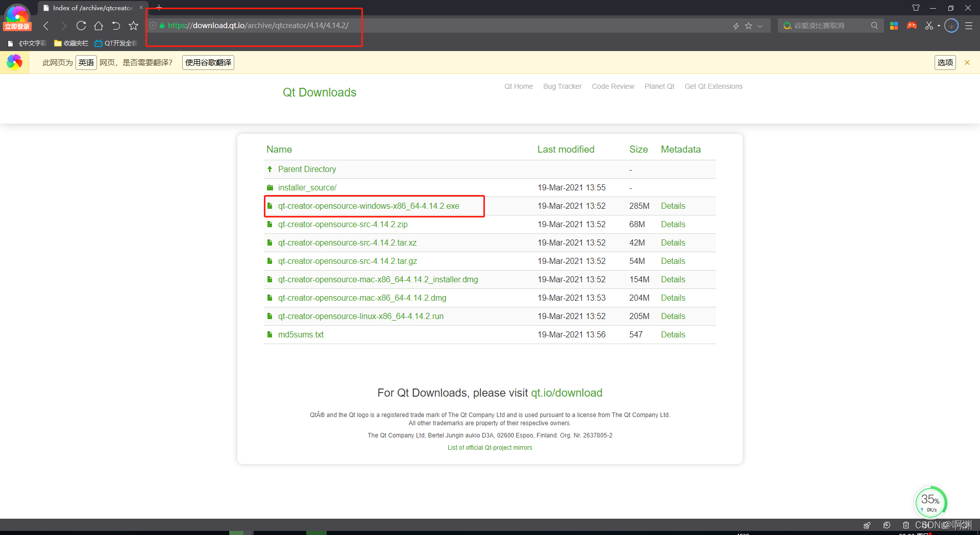Click 使用谷歌翻译 translate button
The height and width of the screenshot is (535, 980).
[x=208, y=63]
